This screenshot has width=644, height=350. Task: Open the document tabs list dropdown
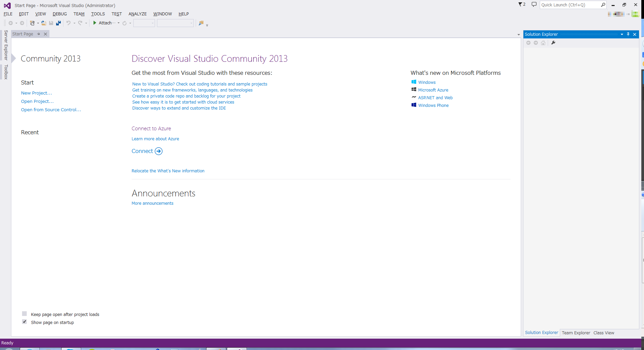[x=518, y=34]
